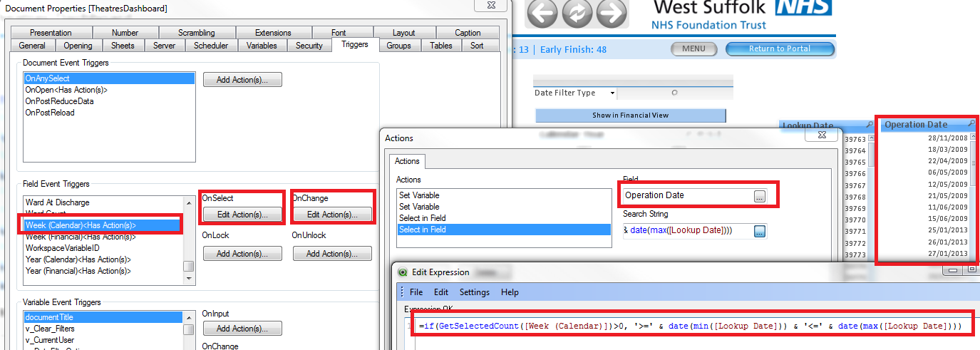
Task: Open Help menu in Edit Expression
Action: [510, 292]
